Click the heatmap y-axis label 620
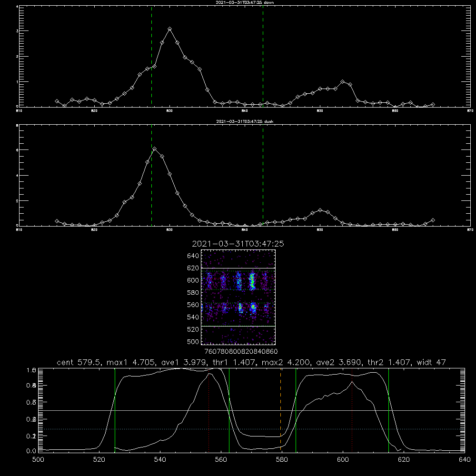 (x=193, y=268)
